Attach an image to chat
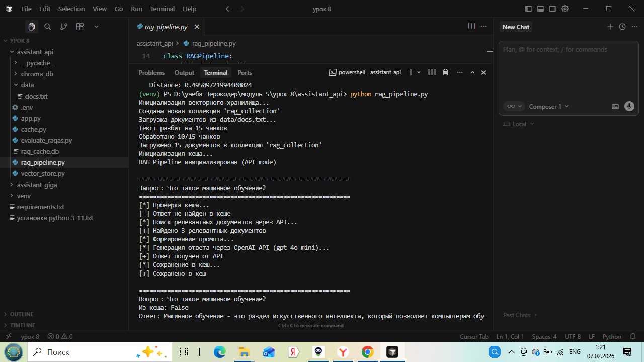This screenshot has height=362, width=644. point(615,106)
